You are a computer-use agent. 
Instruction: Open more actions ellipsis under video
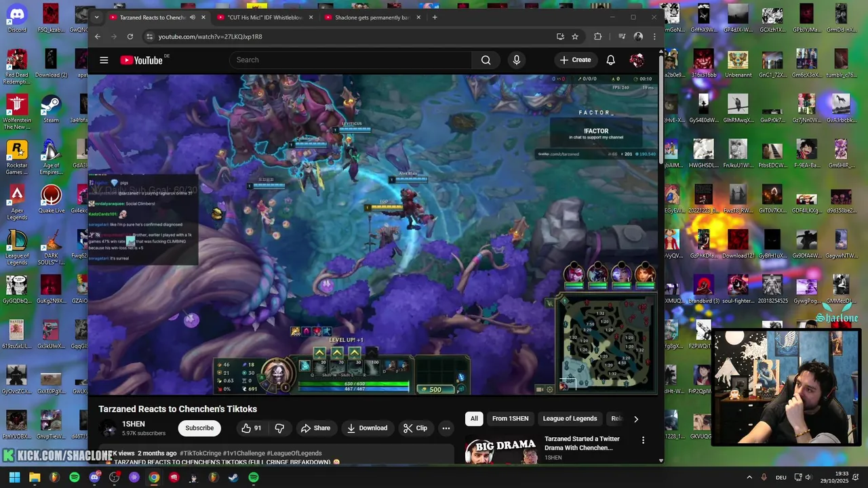446,428
